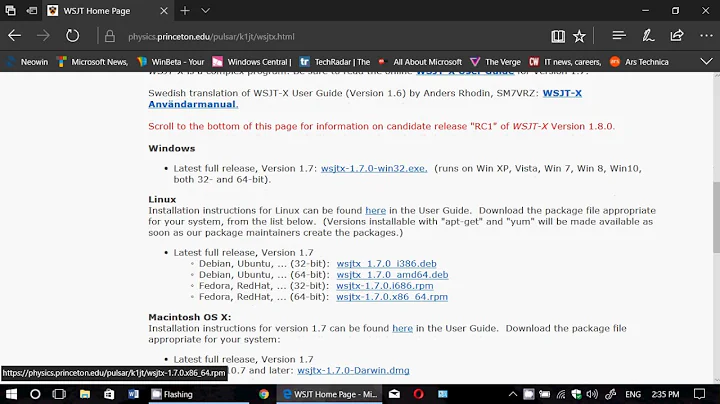The width and height of the screenshot is (720, 404).
Task: Show hidden tray icons chevron
Action: 513,394
